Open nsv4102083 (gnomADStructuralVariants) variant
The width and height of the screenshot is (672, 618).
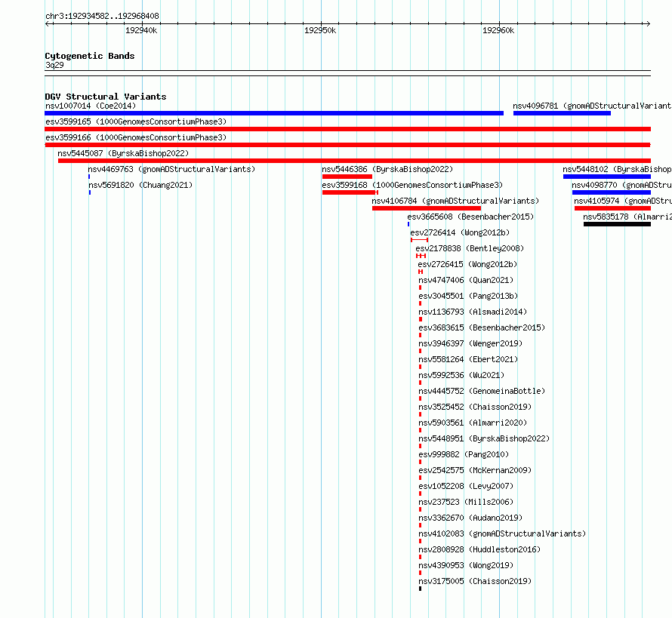(x=502, y=533)
